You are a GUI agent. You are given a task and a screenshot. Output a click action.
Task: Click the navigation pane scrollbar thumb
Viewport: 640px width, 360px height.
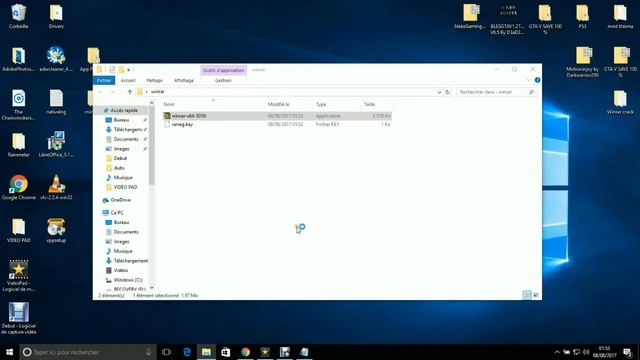pyautogui.click(x=152, y=145)
